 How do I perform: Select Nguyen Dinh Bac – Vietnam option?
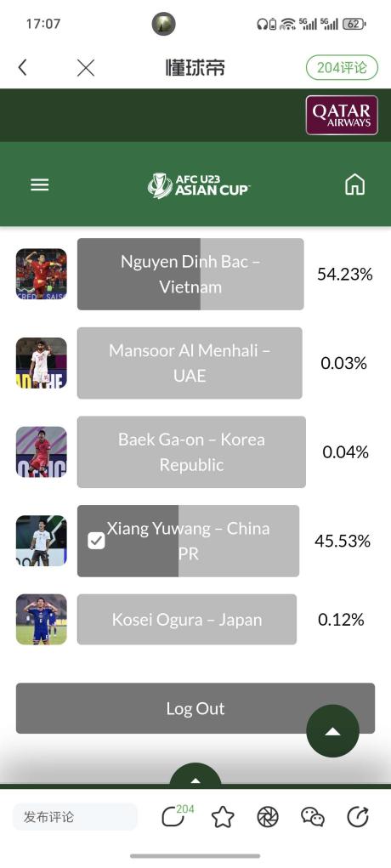pyautogui.click(x=190, y=274)
